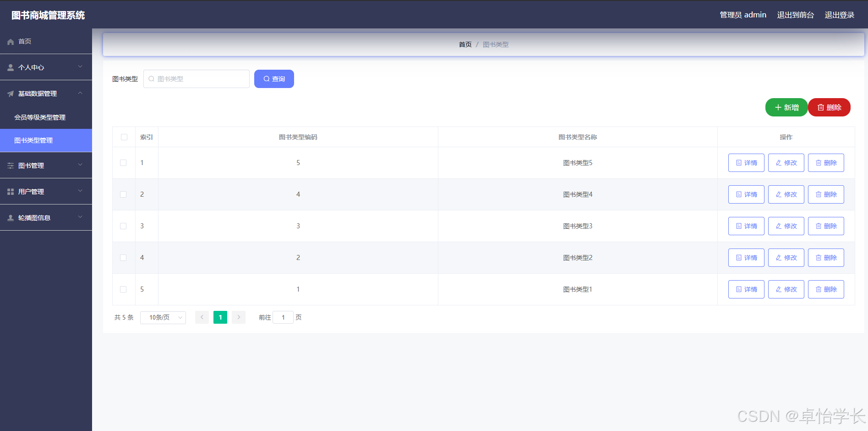Expand the 用户管理 menu chevron
The height and width of the screenshot is (431, 868).
pos(80,191)
